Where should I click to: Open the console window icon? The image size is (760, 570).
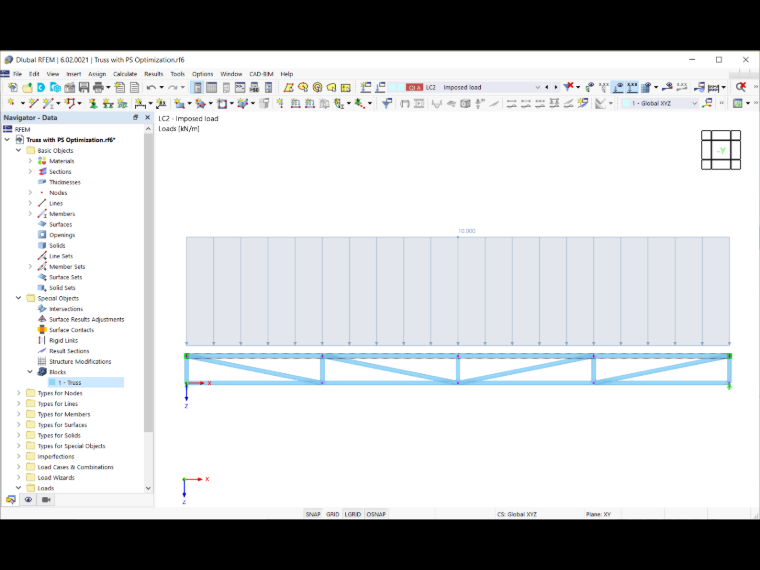(240, 87)
